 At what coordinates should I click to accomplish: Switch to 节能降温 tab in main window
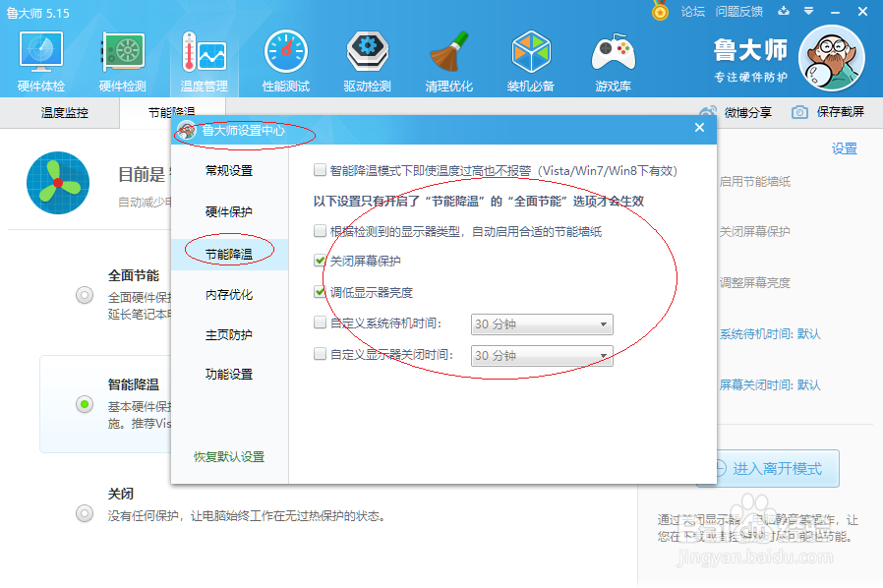pos(171,112)
